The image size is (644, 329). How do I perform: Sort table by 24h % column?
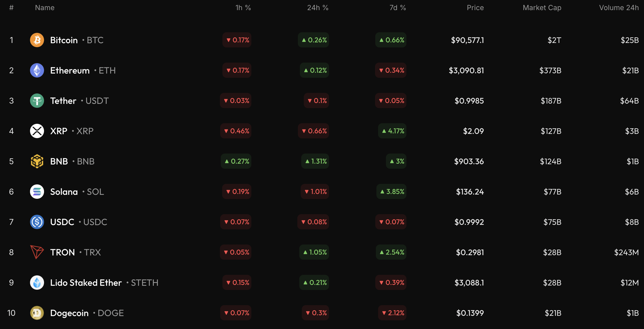(x=318, y=8)
